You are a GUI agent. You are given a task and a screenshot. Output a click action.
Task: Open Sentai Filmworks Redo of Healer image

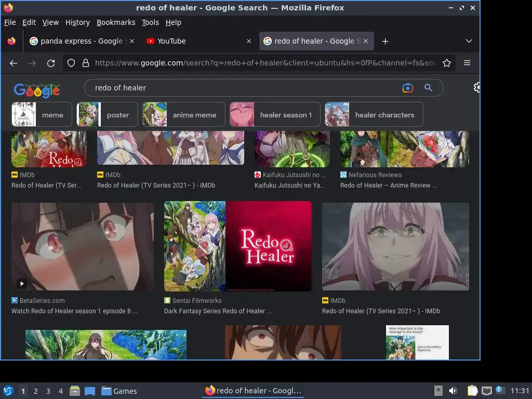237,246
